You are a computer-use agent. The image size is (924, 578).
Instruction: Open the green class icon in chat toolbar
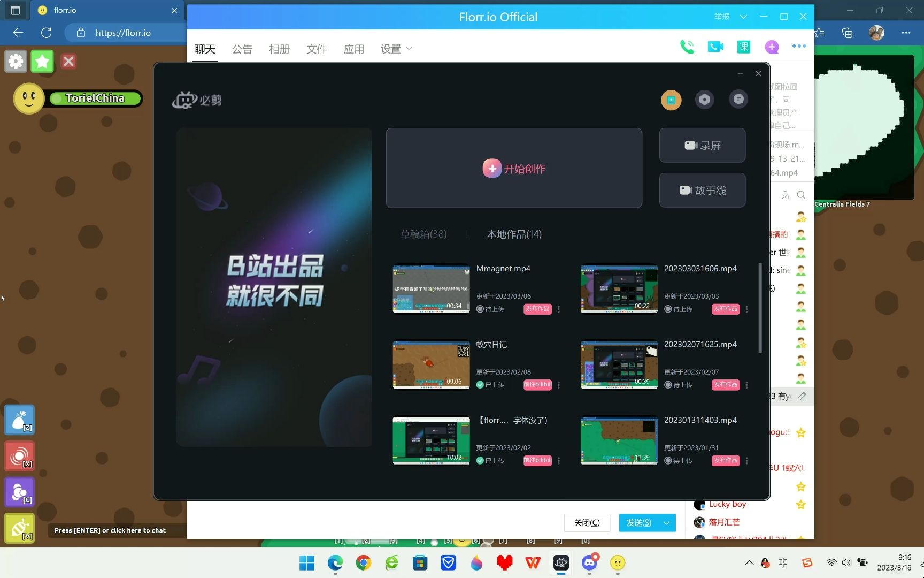click(744, 47)
